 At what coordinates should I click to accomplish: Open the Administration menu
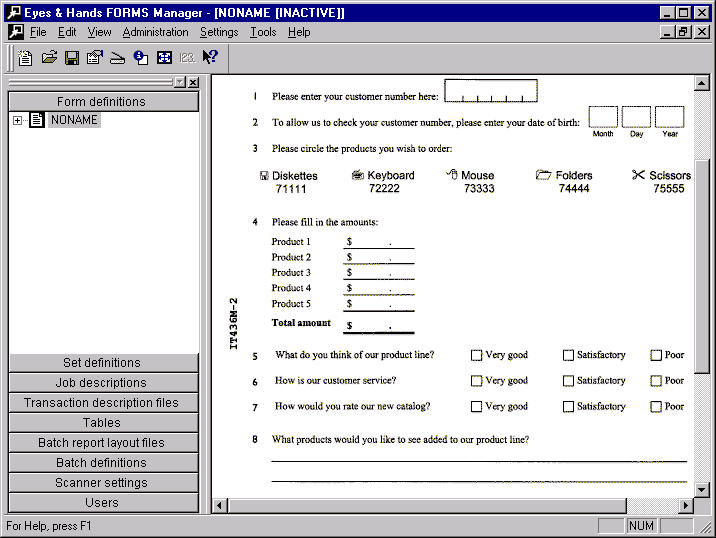tap(155, 32)
